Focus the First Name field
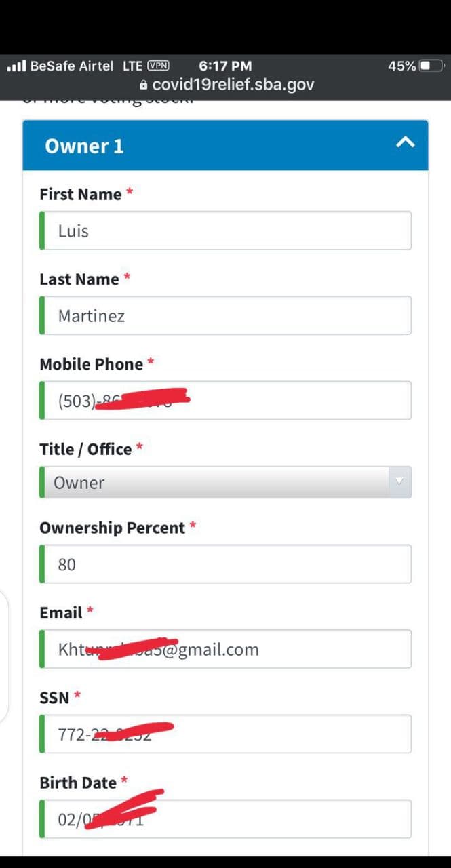 (x=227, y=231)
